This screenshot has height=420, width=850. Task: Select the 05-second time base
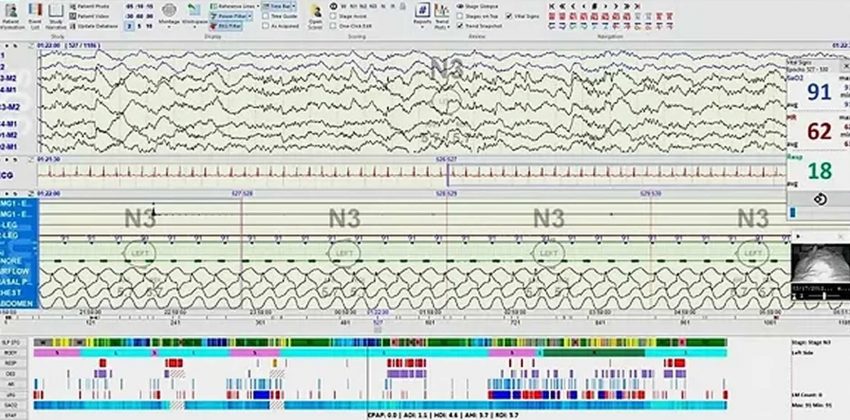click(x=130, y=6)
